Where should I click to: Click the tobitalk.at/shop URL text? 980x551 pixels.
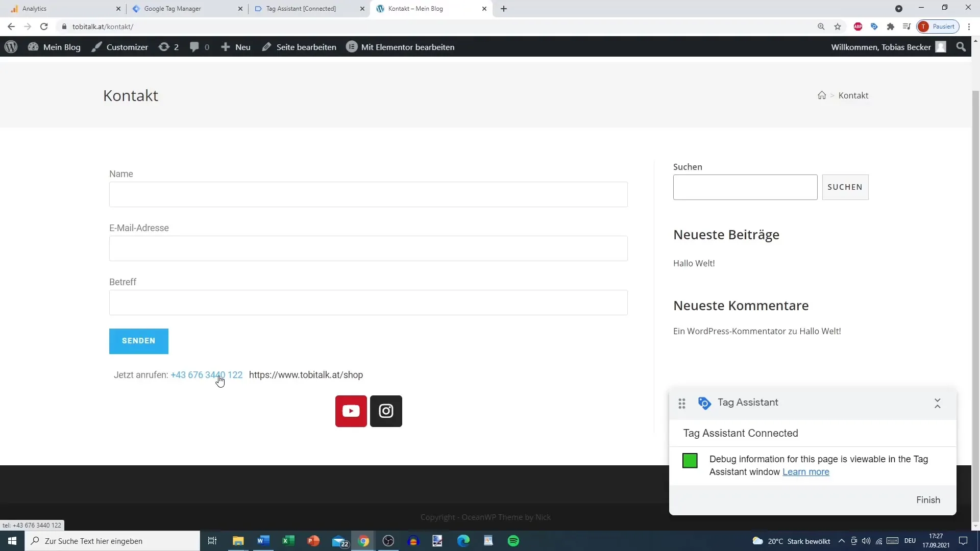coord(306,375)
